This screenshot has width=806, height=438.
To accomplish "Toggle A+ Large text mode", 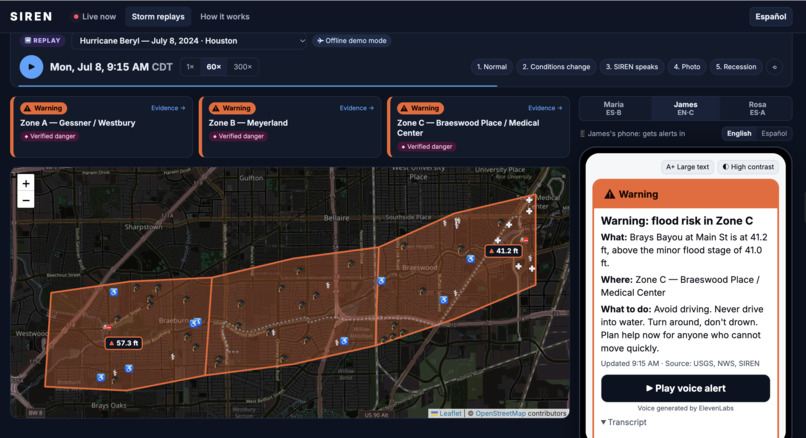I will coord(687,167).
